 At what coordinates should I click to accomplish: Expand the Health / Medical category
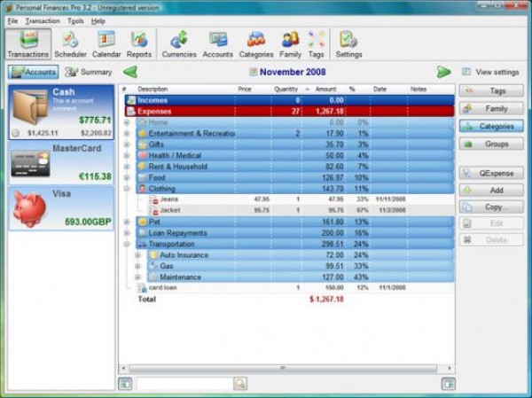(x=127, y=156)
